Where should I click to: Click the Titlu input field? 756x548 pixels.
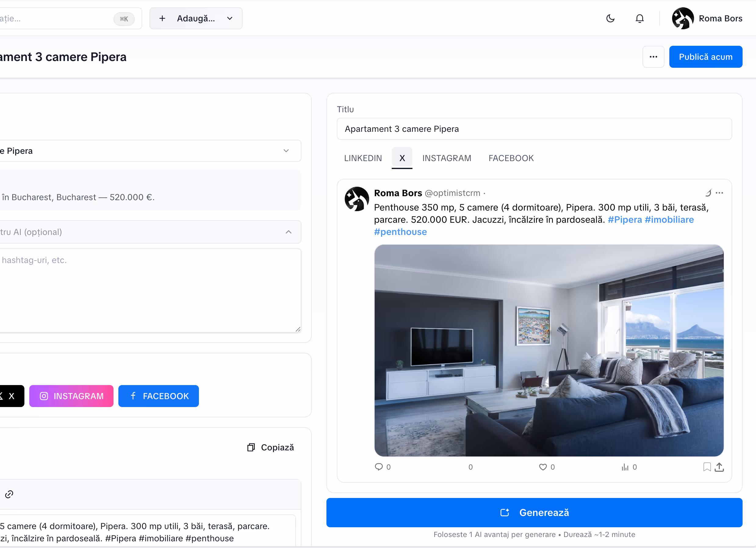coord(534,129)
